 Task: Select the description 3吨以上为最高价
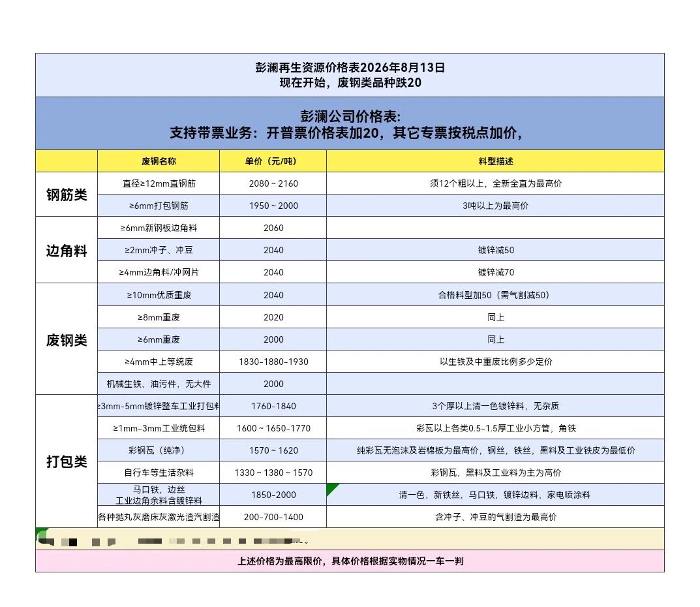click(496, 206)
